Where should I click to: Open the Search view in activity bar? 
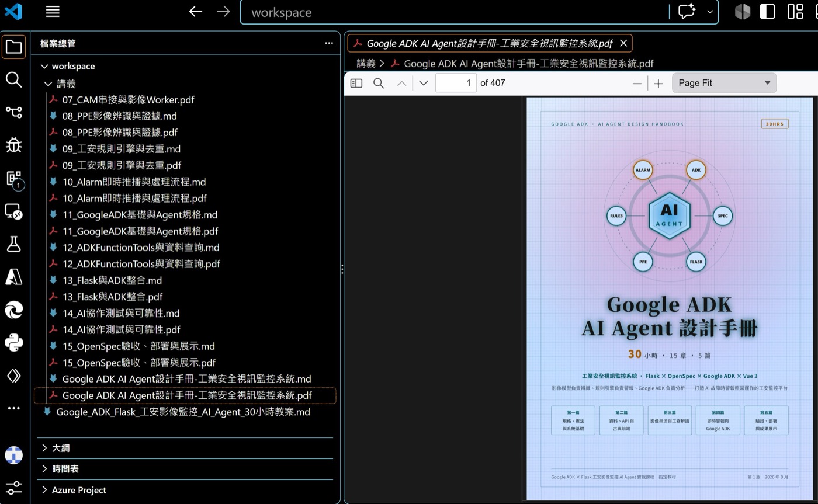pos(14,79)
